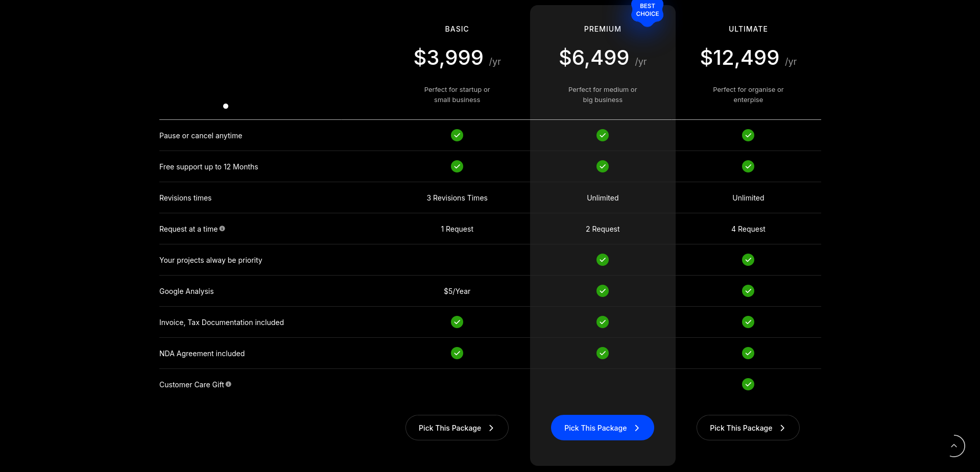Click the '1 Request' cell
Screen dimensions: 980x472
[457, 229]
